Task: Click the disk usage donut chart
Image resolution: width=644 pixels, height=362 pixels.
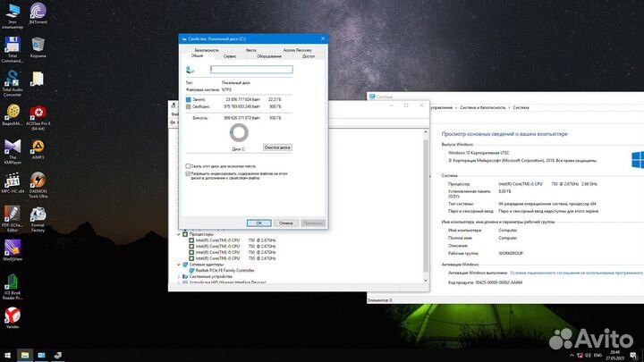Action: (239, 132)
